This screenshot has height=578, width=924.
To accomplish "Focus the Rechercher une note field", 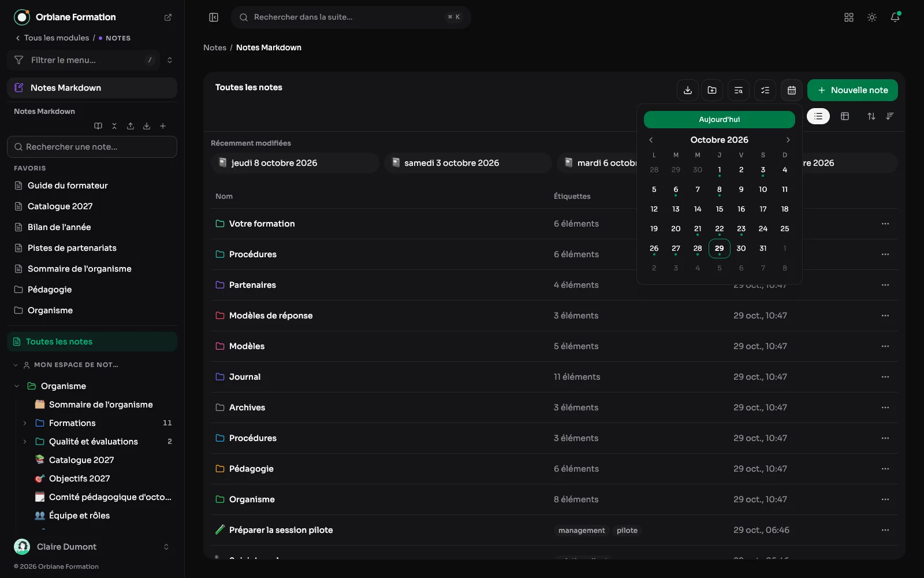I will (x=92, y=147).
